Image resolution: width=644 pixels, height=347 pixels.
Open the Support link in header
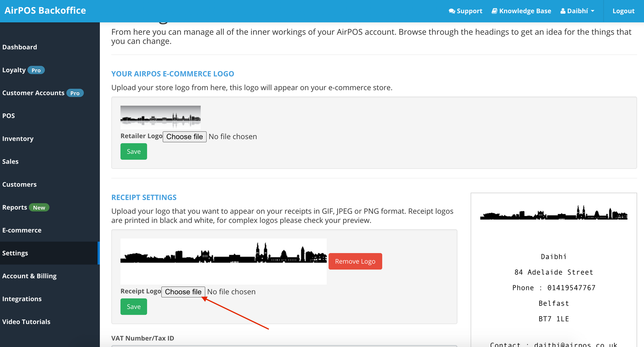(x=466, y=11)
